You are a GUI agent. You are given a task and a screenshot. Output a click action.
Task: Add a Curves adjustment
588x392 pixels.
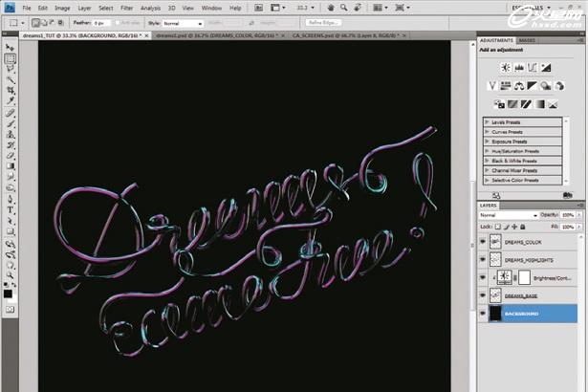click(x=533, y=68)
